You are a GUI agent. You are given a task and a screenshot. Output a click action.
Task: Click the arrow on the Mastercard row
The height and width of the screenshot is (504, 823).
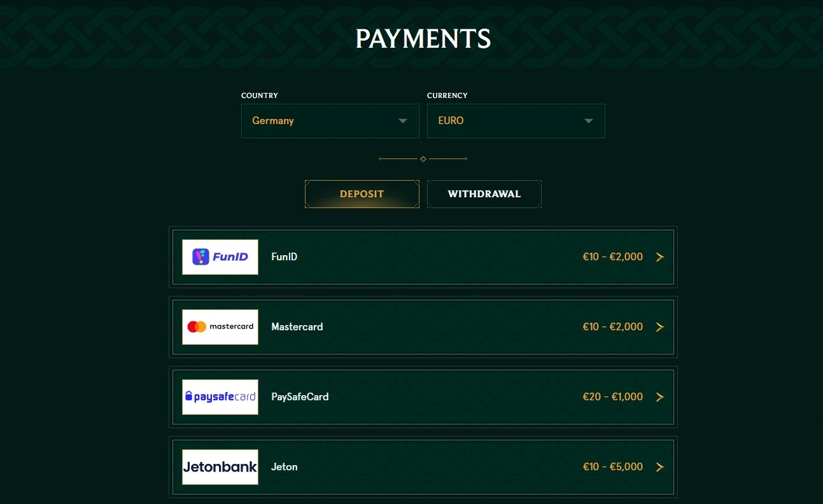point(660,327)
